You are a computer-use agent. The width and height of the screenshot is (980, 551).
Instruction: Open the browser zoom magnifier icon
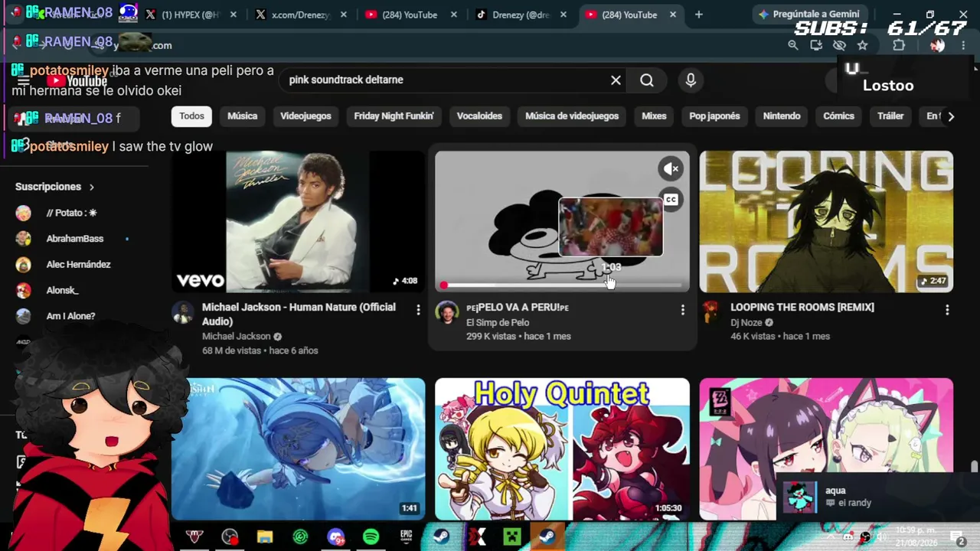coord(793,45)
